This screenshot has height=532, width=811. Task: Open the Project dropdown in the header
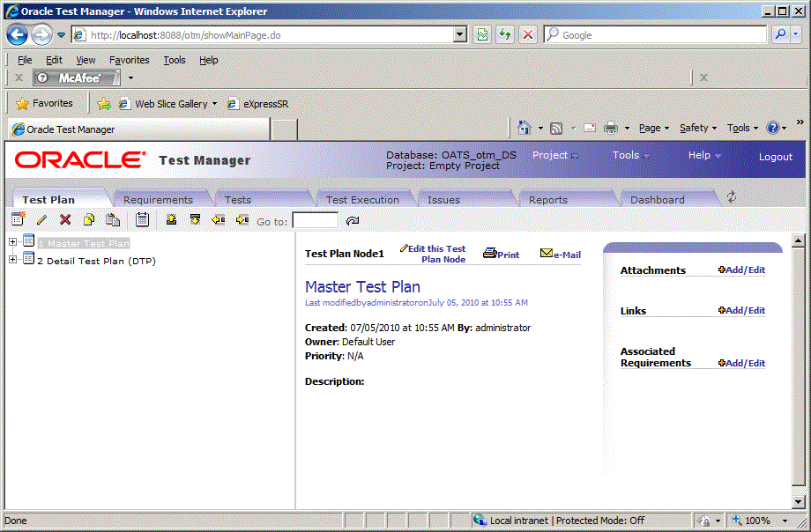(555, 155)
